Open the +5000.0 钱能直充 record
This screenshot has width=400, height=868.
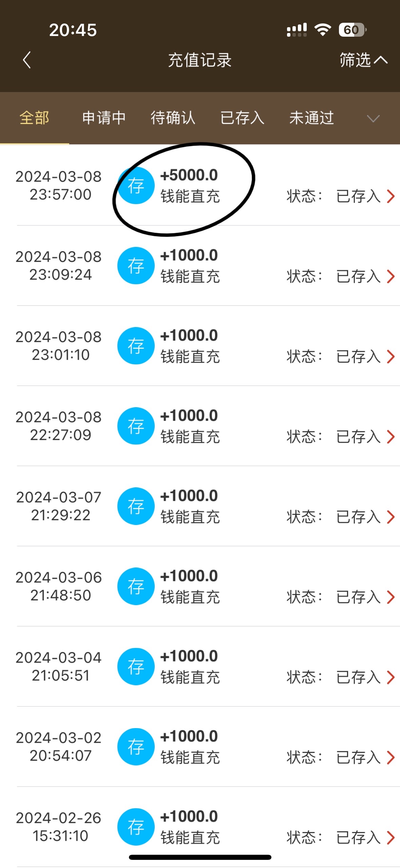click(x=190, y=185)
